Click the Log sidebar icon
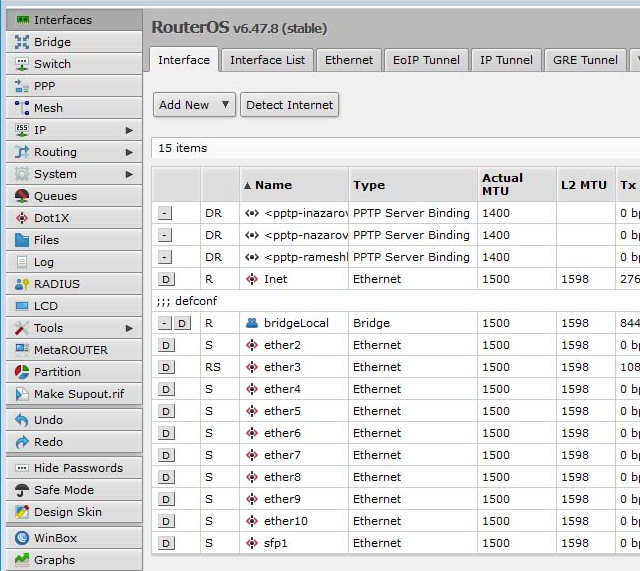This screenshot has height=571, width=640. coord(22,262)
